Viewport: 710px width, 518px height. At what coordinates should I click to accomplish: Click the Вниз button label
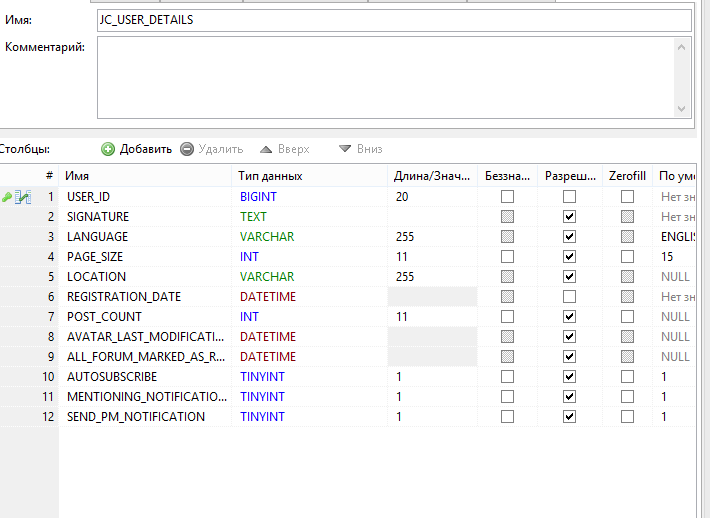pos(369,149)
